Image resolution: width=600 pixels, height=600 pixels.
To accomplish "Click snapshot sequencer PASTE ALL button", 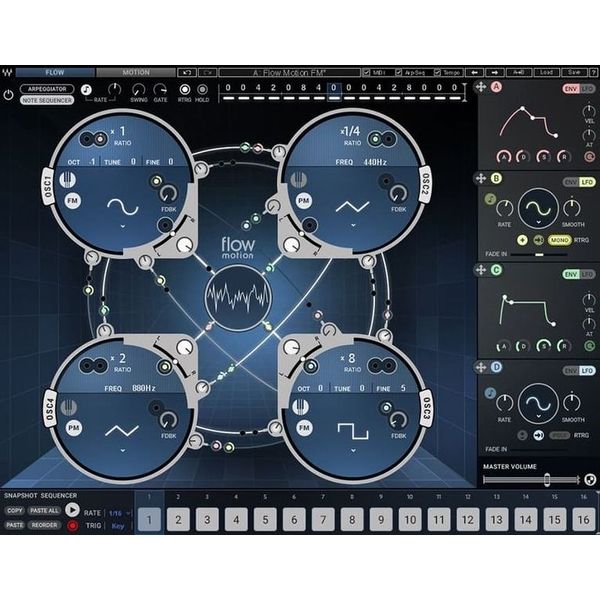I will (x=44, y=510).
